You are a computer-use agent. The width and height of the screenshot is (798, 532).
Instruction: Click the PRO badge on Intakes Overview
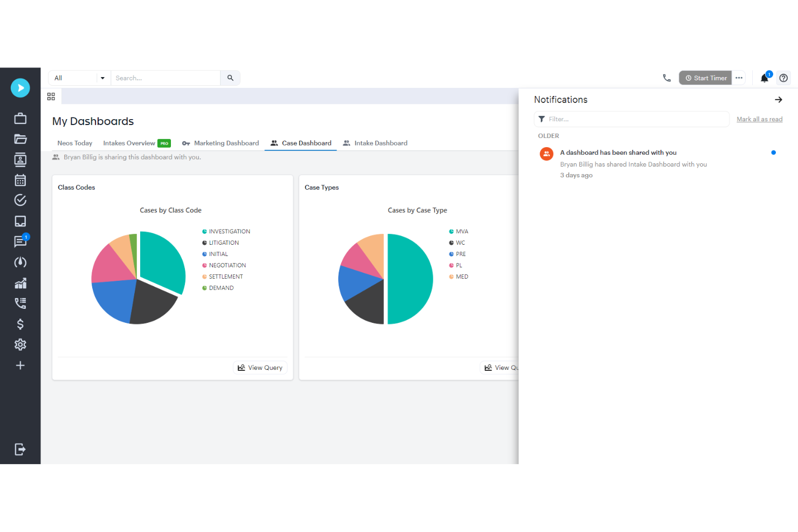[164, 143]
